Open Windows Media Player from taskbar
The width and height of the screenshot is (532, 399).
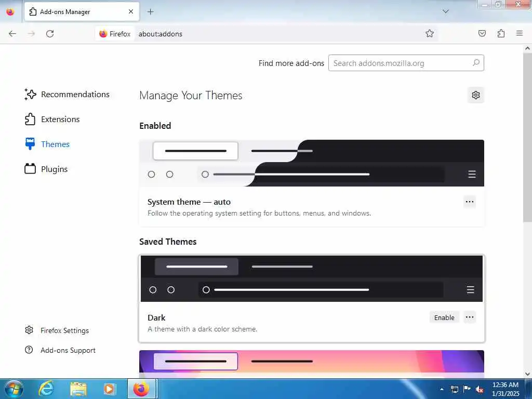110,389
